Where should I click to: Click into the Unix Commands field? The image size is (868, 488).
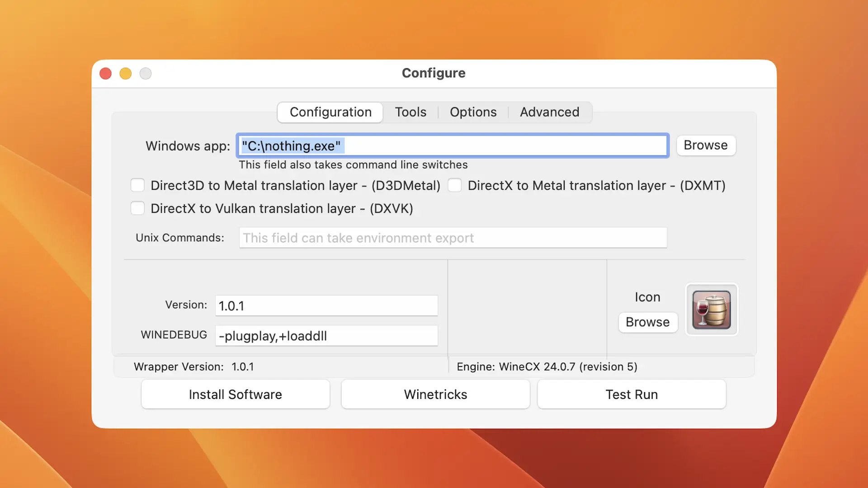pyautogui.click(x=453, y=238)
